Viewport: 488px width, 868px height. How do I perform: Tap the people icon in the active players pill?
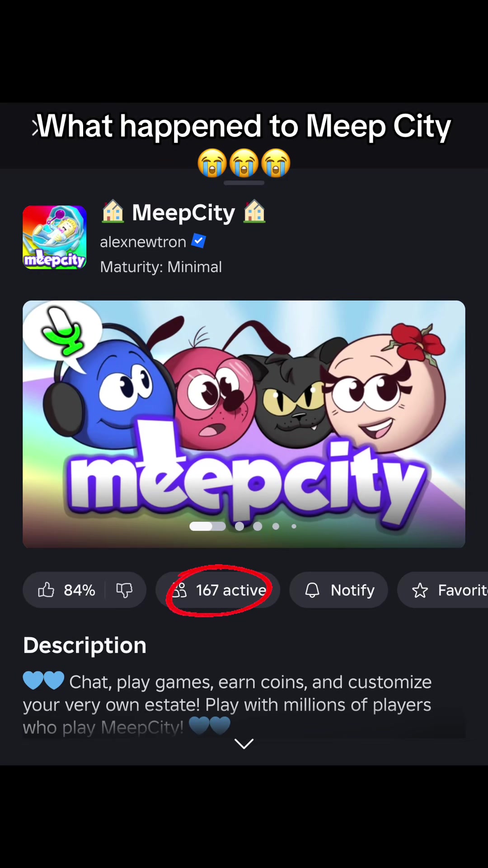pyautogui.click(x=179, y=590)
